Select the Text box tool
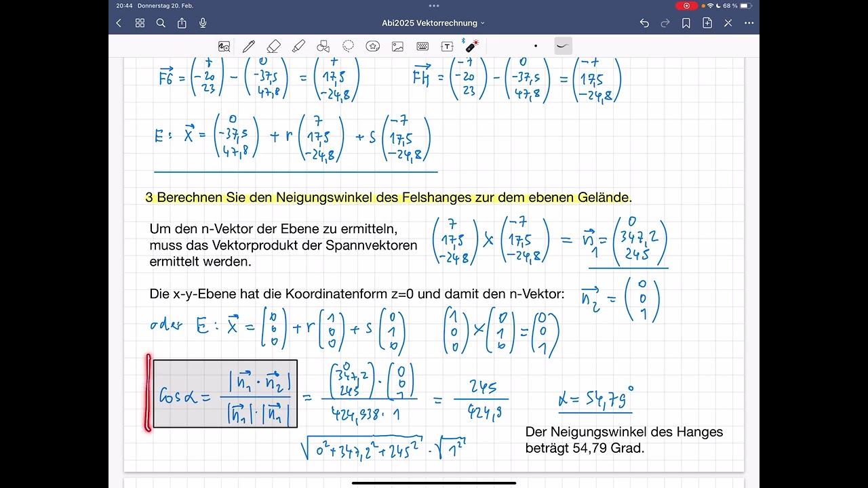 447,46
